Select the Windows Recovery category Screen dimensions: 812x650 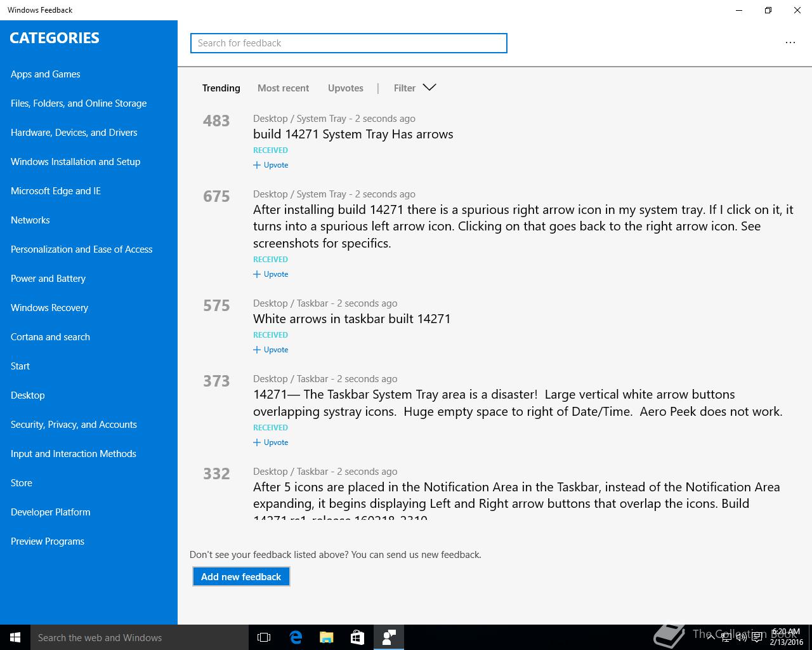[49, 308]
